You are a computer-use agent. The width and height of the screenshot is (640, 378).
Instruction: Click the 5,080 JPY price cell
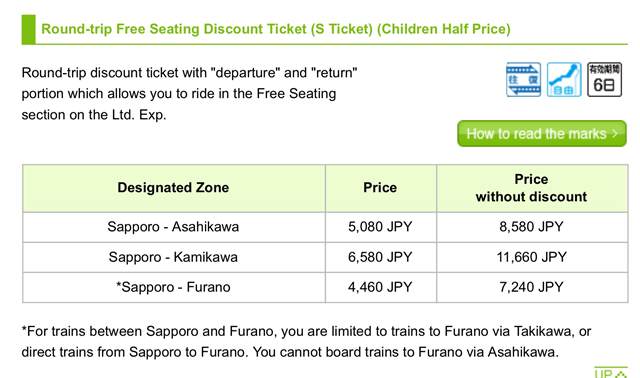pyautogui.click(x=380, y=227)
